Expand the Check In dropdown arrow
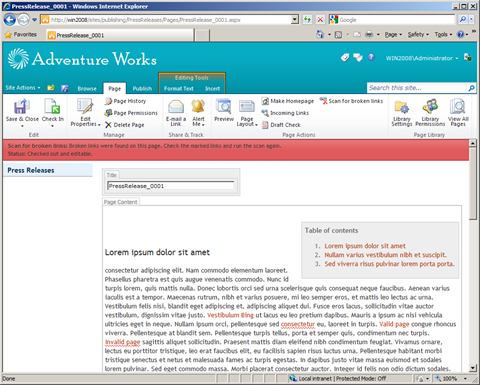Image resolution: width=480 pixels, height=385 pixels. [x=52, y=126]
